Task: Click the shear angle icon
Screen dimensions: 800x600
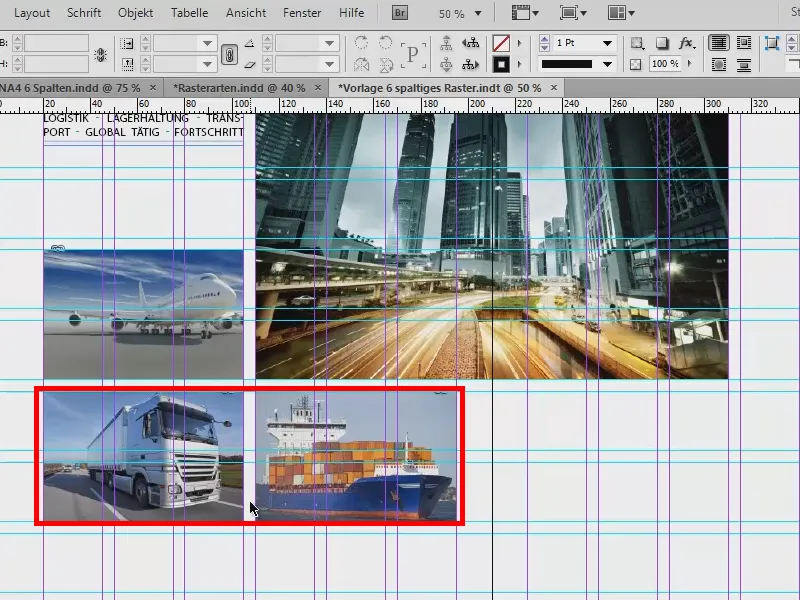Action: (249, 64)
